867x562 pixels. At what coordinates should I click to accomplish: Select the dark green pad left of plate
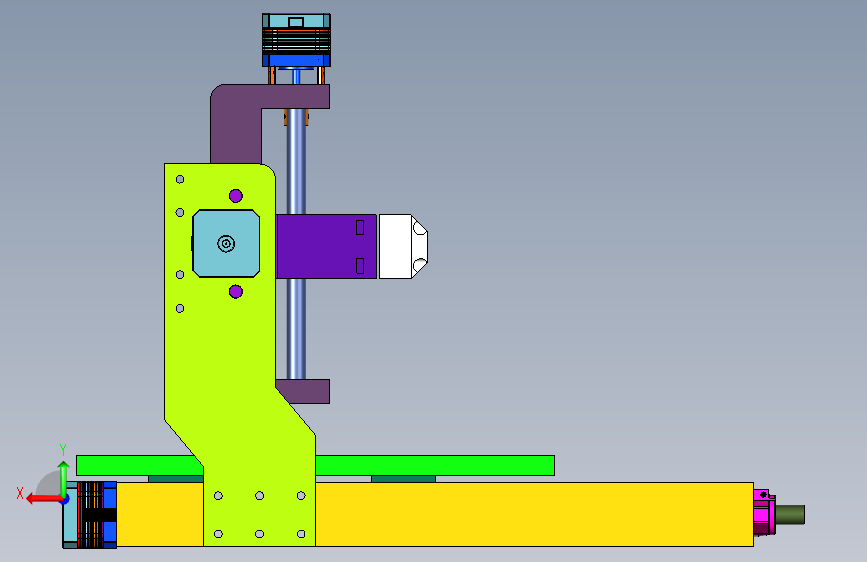click(176, 479)
